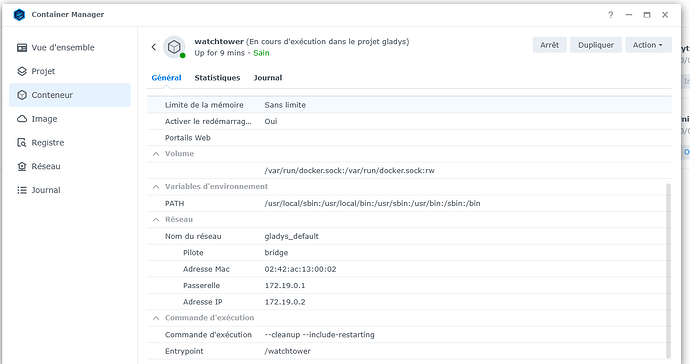Screen dimensions: 690x364
Task: Collapse the Commande d'exécution section
Action: pyautogui.click(x=156, y=318)
